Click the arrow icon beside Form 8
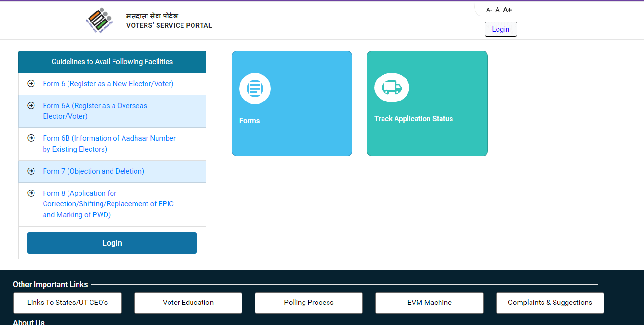 (x=31, y=193)
